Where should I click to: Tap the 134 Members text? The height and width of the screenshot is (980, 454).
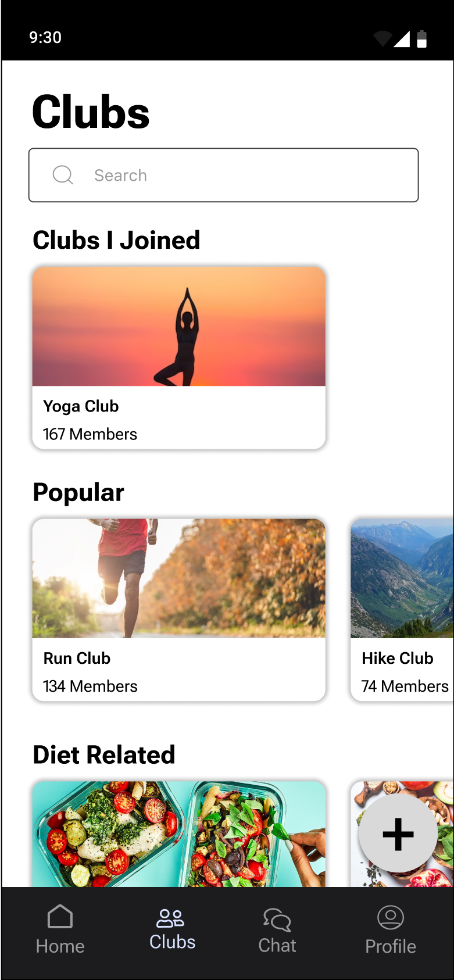point(90,686)
